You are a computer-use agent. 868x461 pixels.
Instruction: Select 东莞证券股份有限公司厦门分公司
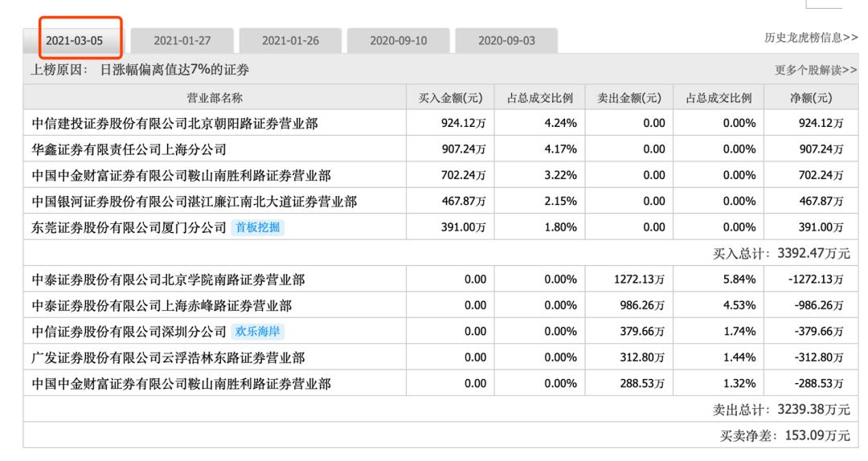129,227
